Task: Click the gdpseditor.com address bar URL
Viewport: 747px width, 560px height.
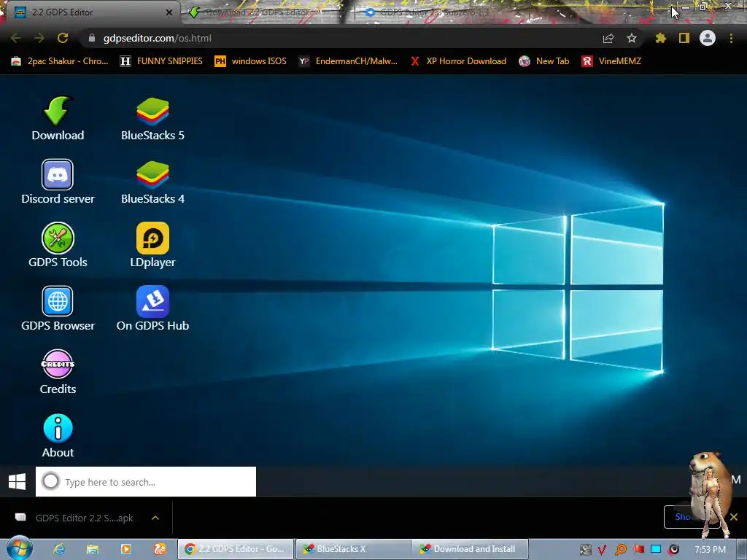Action: pyautogui.click(x=158, y=38)
